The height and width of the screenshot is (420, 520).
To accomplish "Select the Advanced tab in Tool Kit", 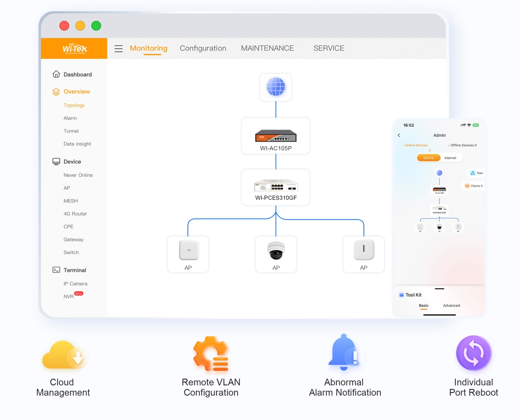I will point(451,306).
